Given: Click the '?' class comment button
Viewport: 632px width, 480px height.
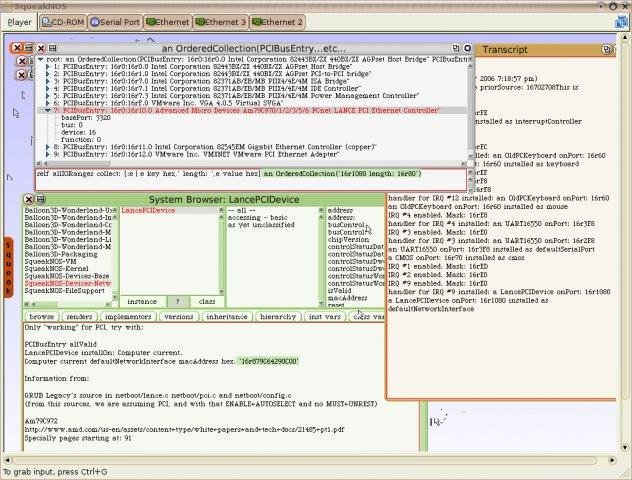Looking at the screenshot, I should [x=177, y=301].
